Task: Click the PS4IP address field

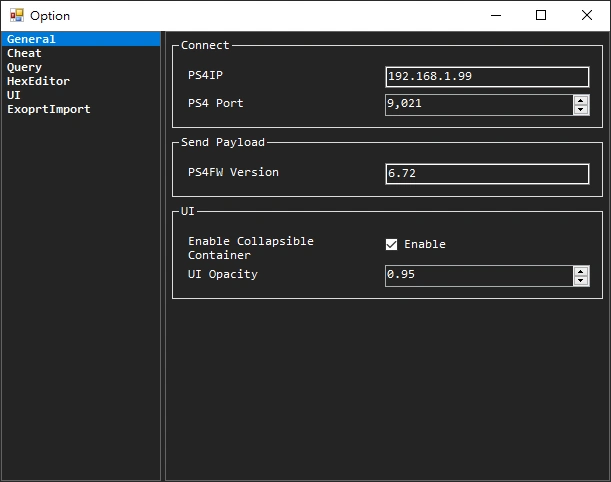Action: pos(487,76)
